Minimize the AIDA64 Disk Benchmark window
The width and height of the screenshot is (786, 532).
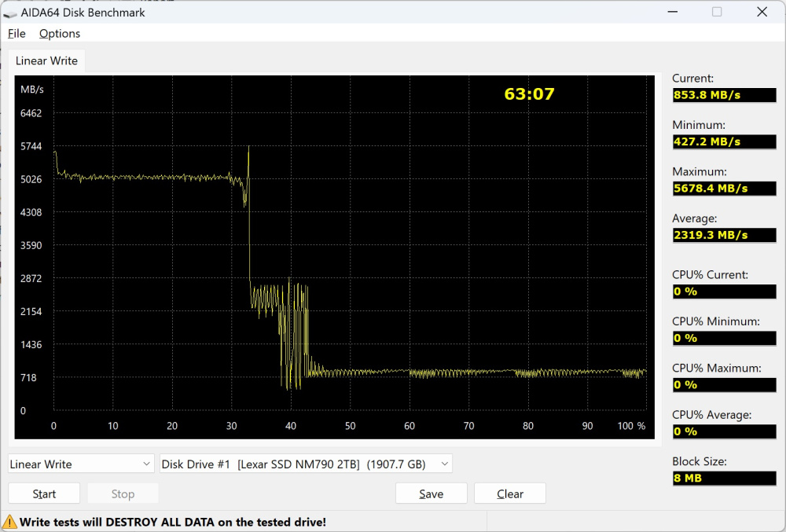click(x=673, y=12)
